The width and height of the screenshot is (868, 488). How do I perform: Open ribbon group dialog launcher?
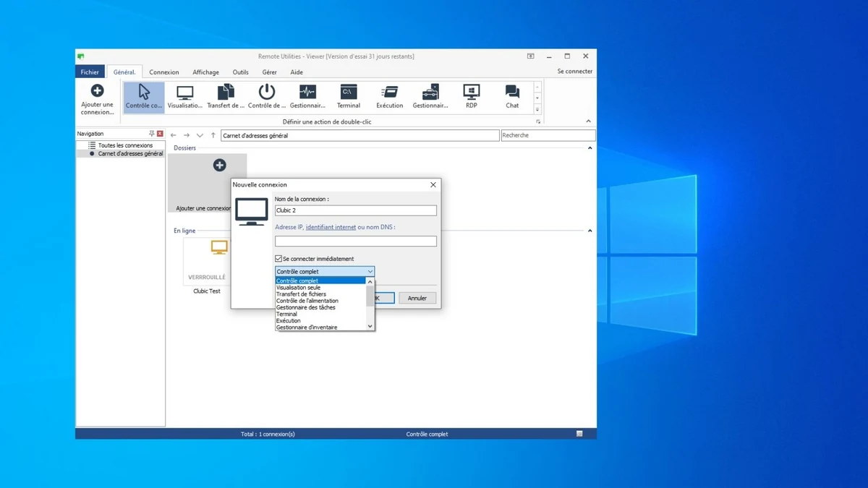click(538, 122)
